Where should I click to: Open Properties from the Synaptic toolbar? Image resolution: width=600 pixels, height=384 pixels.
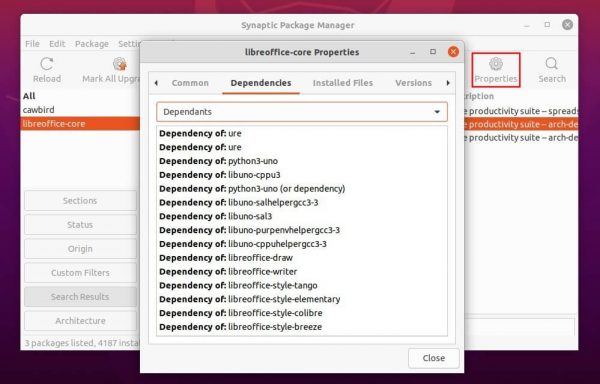click(x=496, y=70)
